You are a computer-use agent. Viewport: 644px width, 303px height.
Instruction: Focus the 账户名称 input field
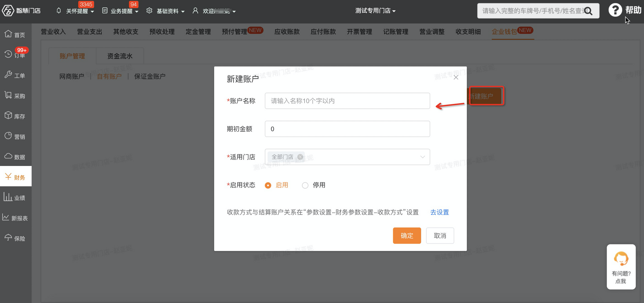click(x=347, y=101)
